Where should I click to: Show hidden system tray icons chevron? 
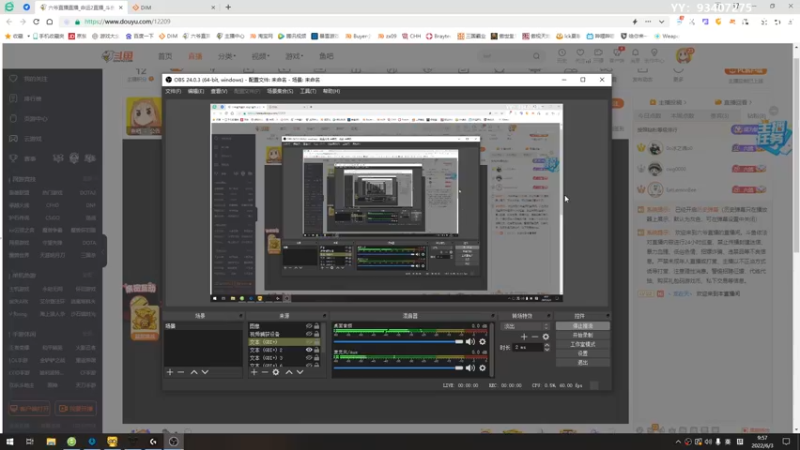pyautogui.click(x=678, y=442)
